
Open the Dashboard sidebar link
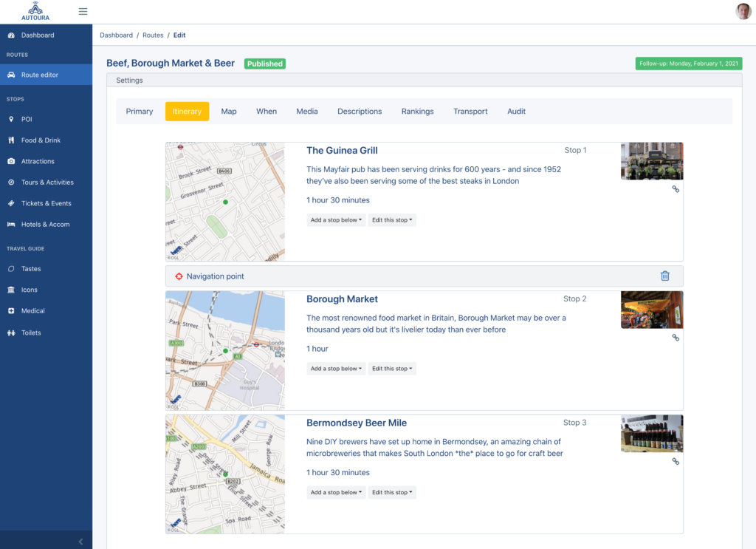47,35
